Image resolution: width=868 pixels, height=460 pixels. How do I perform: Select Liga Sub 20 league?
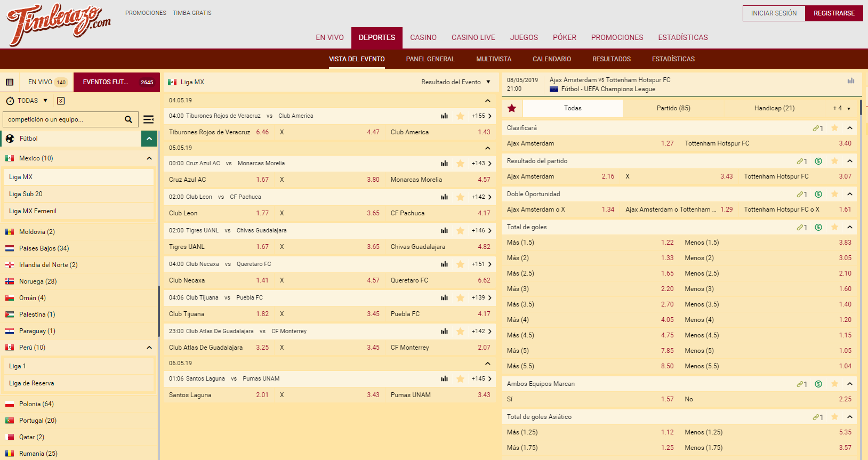[78, 194]
